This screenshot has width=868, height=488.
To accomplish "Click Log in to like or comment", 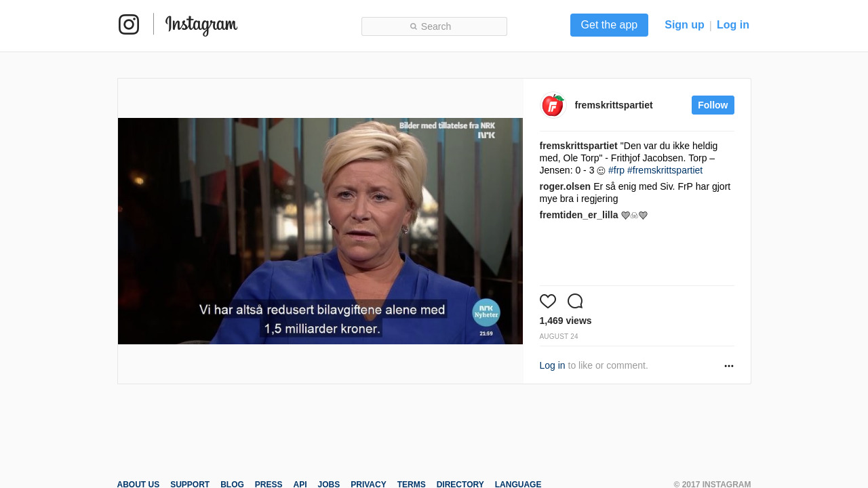I will [552, 365].
